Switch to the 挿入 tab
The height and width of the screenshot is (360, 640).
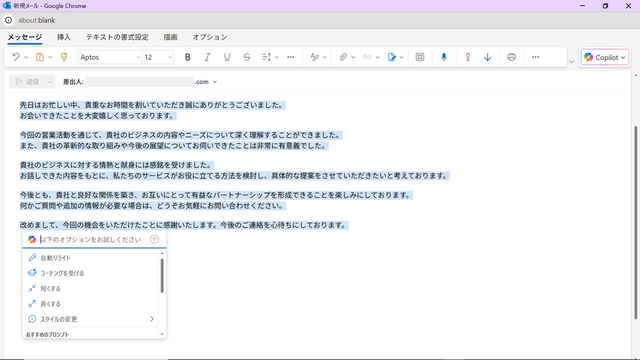[x=64, y=37]
